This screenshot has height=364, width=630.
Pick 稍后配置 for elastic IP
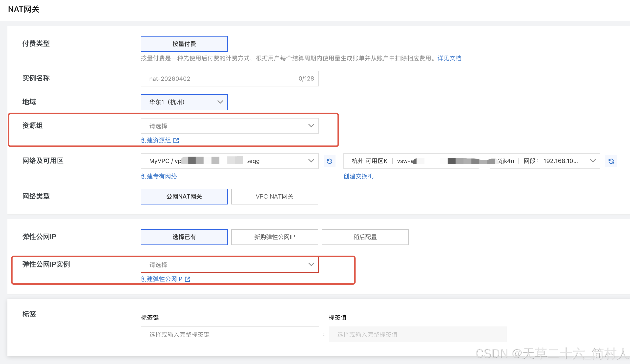click(x=365, y=237)
